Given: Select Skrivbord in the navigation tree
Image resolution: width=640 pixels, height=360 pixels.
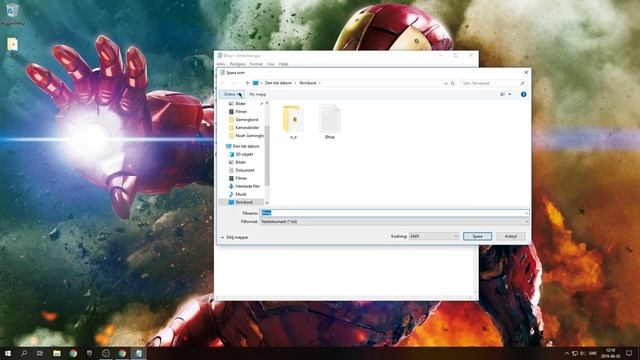Looking at the screenshot, I should [242, 202].
